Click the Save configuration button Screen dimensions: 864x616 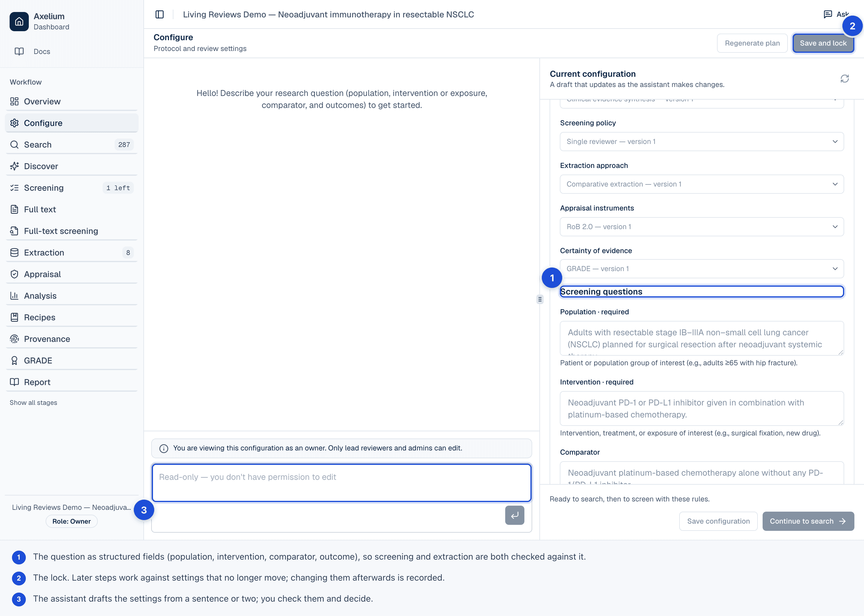tap(718, 521)
